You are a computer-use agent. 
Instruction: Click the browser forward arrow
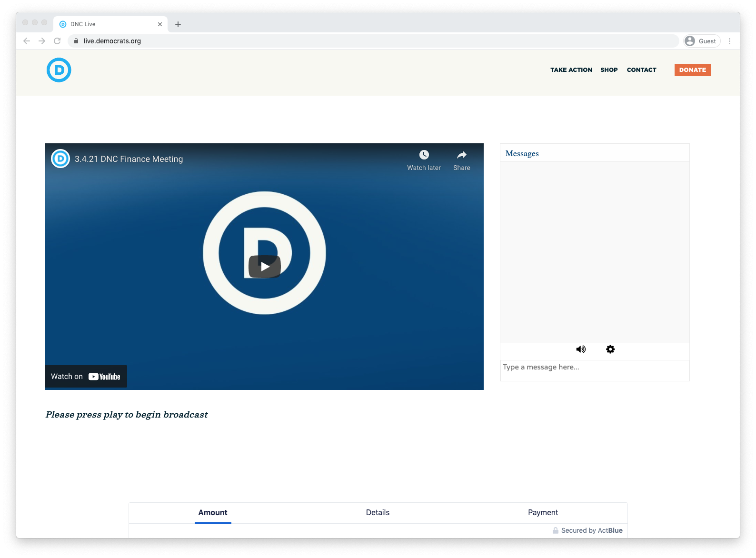pyautogui.click(x=42, y=41)
